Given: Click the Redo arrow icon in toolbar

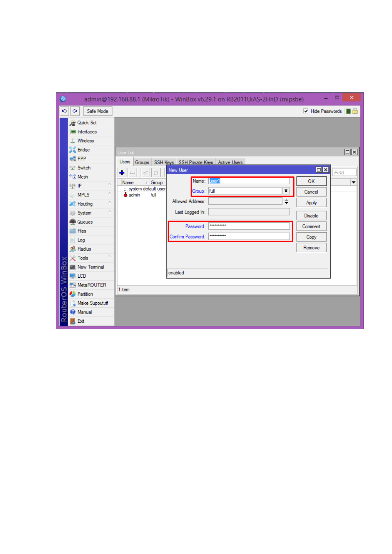Looking at the screenshot, I should 75,111.
